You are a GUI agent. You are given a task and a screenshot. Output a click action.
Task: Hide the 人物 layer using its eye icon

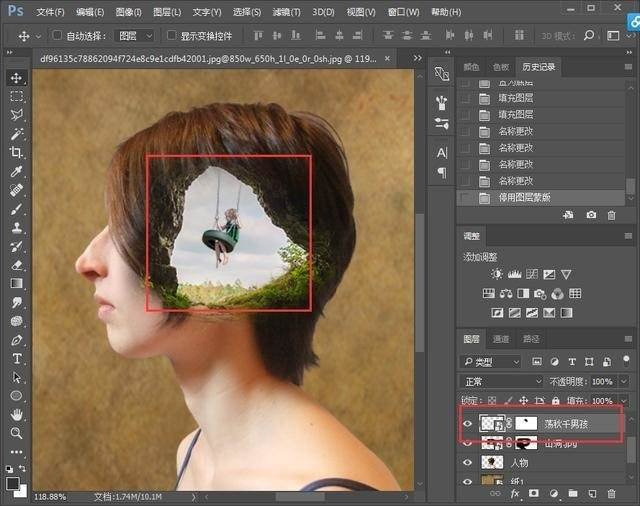click(x=467, y=463)
